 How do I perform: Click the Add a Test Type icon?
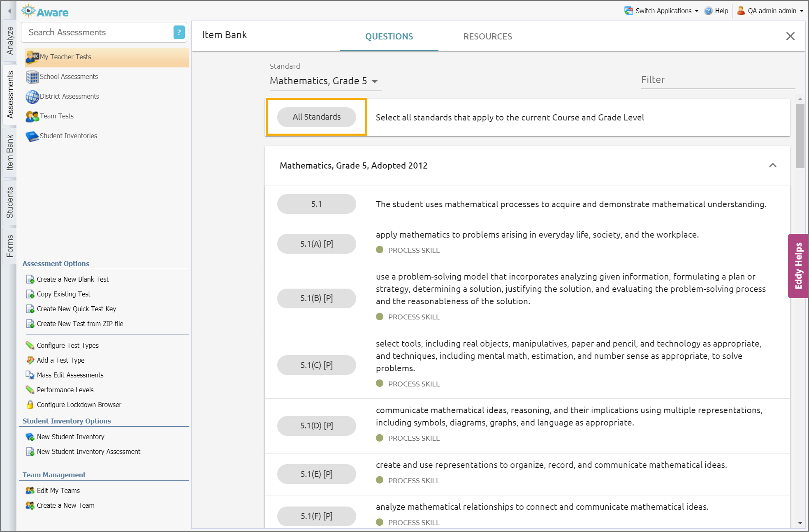tap(30, 360)
